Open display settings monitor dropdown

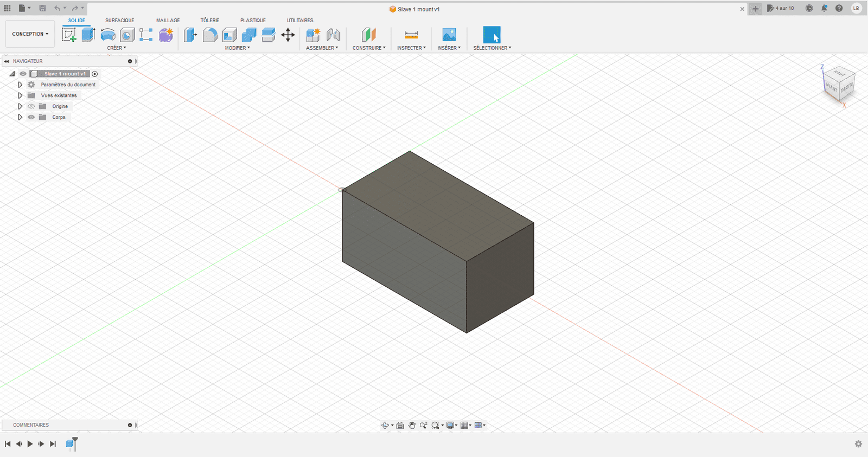click(x=451, y=426)
